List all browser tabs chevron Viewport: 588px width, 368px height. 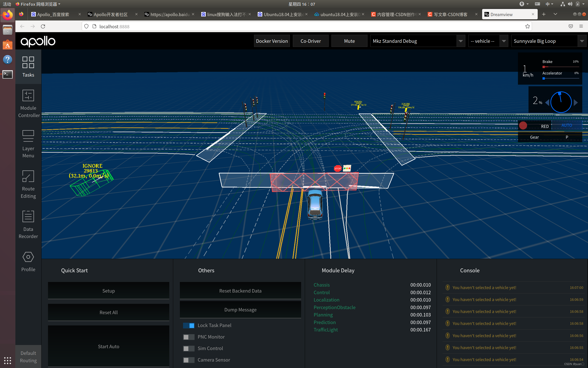coord(555,14)
